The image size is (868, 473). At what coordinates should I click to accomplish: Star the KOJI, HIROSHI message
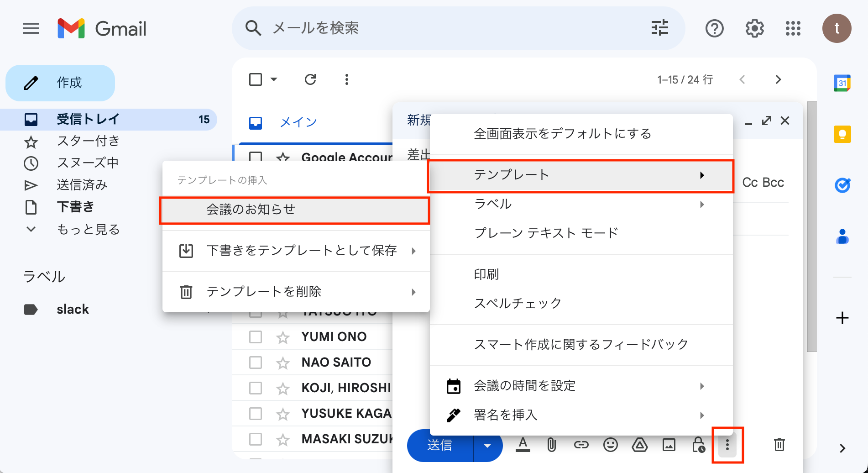[283, 389]
